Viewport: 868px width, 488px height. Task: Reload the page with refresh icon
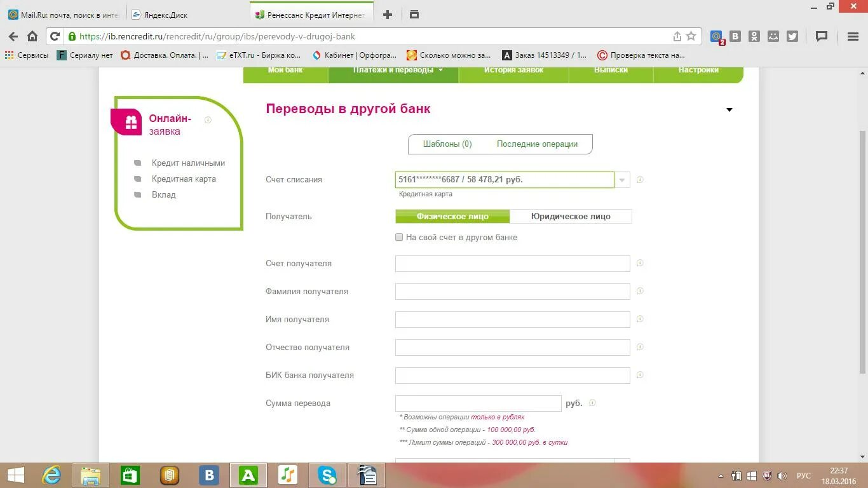coord(55,36)
